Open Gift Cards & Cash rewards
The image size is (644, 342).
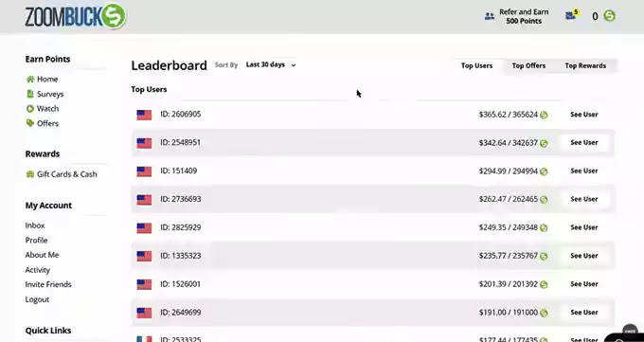[67, 174]
